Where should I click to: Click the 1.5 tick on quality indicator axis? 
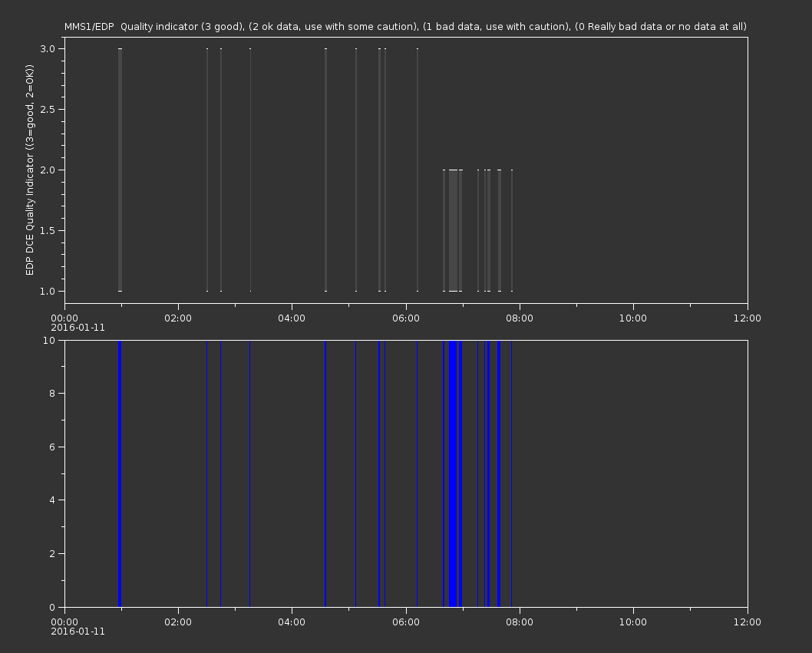(48, 230)
